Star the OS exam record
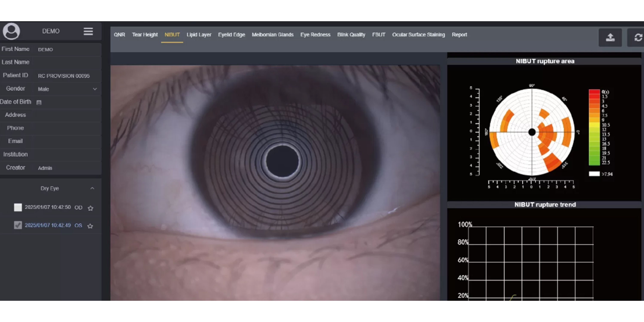Screen dimensions: 644x322 coord(90,226)
